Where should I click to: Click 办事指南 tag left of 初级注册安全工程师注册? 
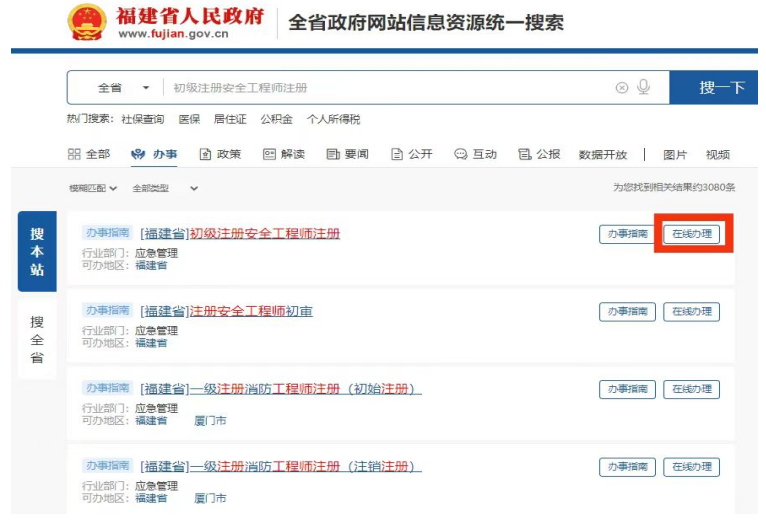coord(107,233)
